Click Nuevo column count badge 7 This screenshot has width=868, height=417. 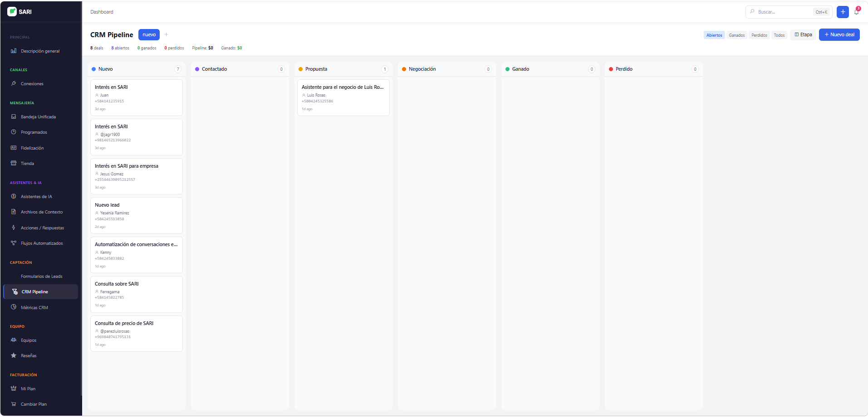pyautogui.click(x=178, y=69)
